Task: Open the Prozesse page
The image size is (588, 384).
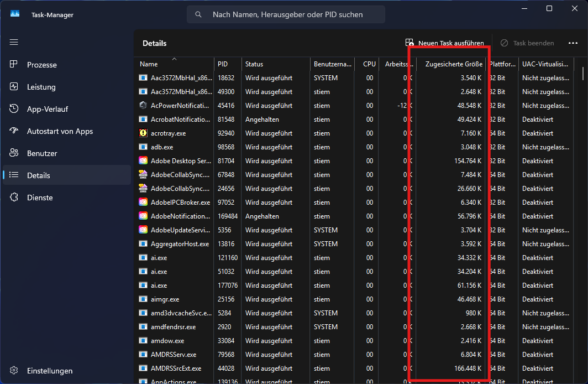Action: pyautogui.click(x=67, y=65)
